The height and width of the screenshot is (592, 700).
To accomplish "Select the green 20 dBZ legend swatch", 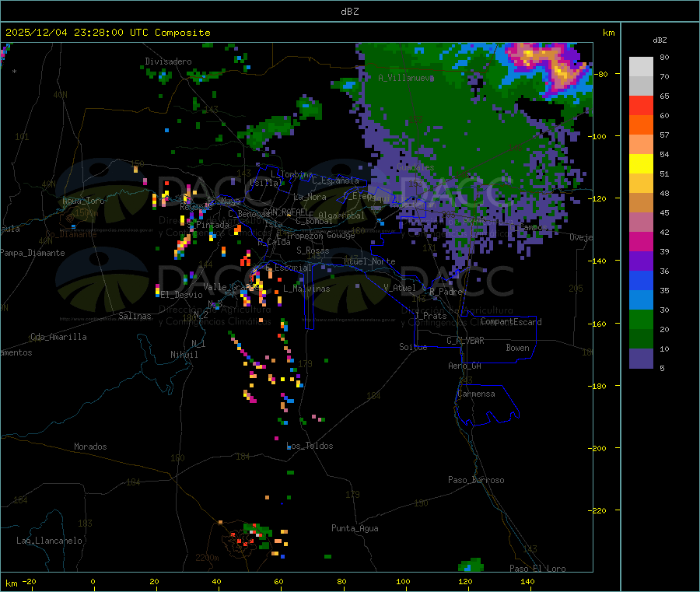I will click(x=641, y=319).
